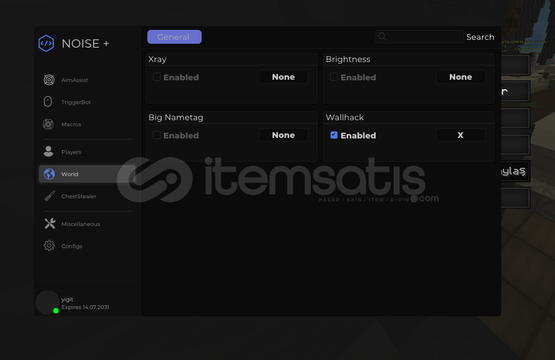Click the NOISE+ hexagon logo icon
Image resolution: width=555 pixels, height=360 pixels.
[46, 43]
